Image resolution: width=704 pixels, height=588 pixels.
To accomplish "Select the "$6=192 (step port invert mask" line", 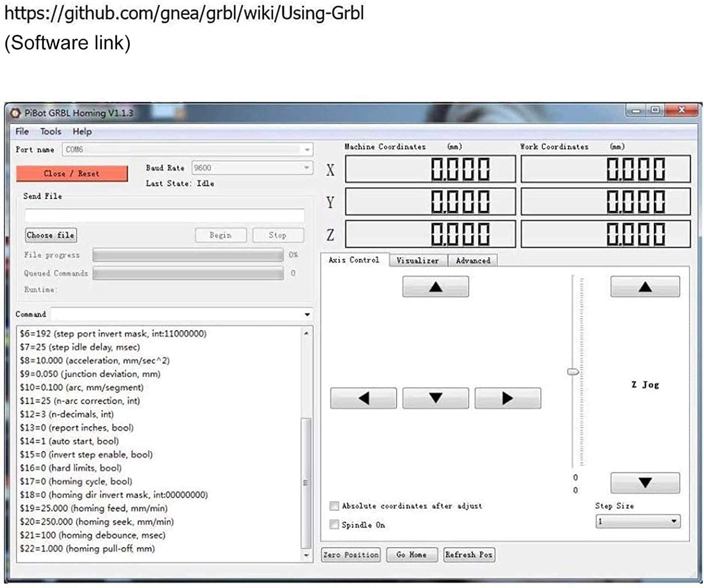I will click(x=113, y=334).
